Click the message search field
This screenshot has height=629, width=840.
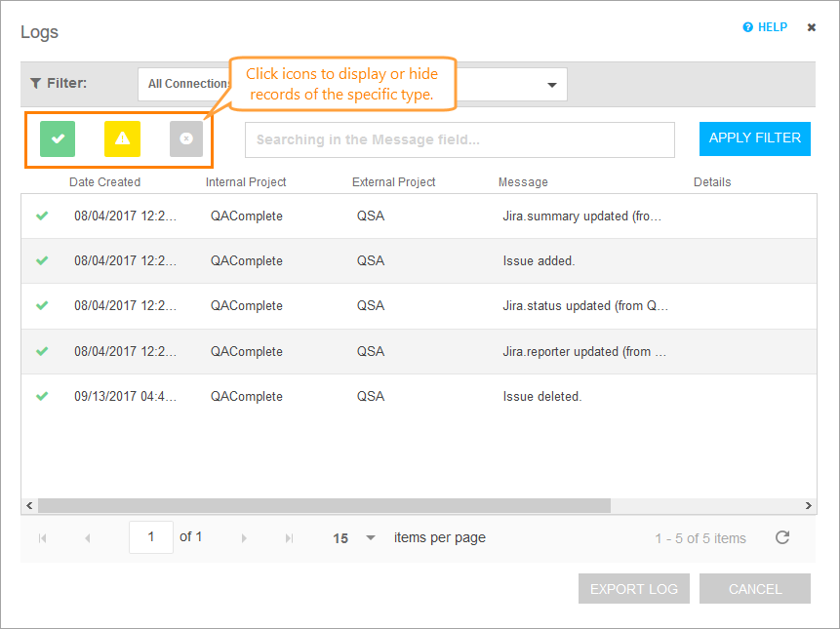460,139
